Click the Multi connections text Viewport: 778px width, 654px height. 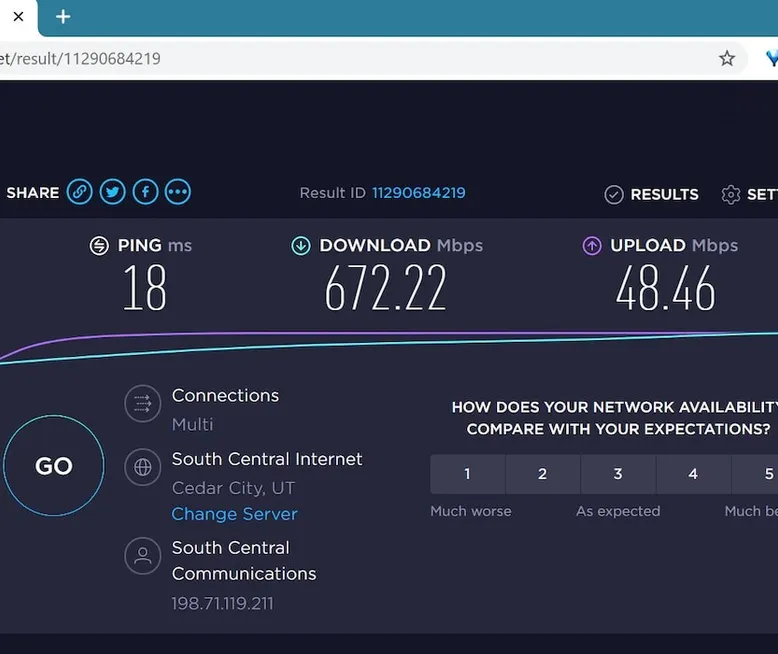point(193,425)
